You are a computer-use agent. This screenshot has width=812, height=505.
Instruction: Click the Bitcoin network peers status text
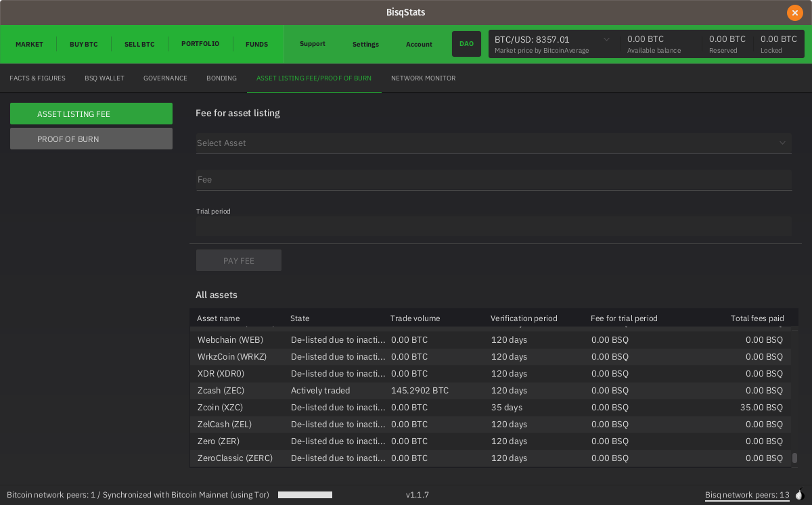[138, 495]
